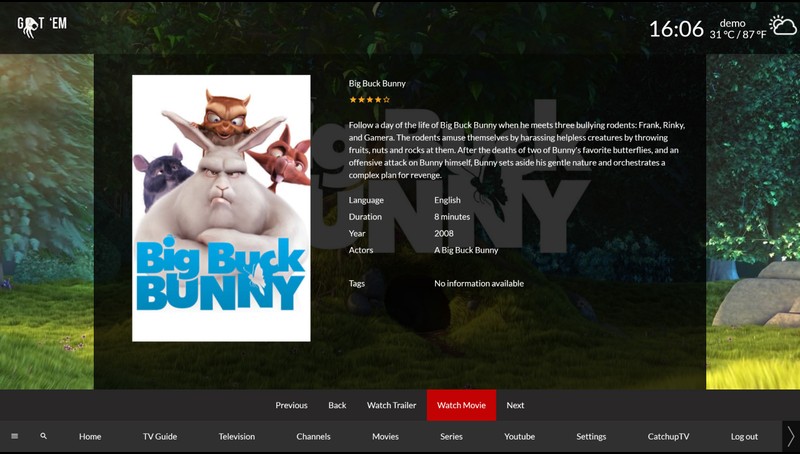Play via the Watch Movie button
This screenshot has width=800, height=454.
point(461,405)
